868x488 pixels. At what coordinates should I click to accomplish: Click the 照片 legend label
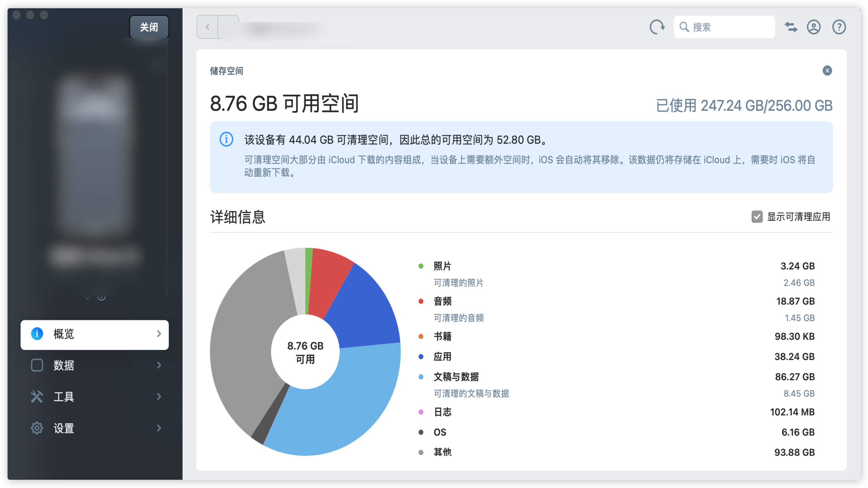[442, 266]
